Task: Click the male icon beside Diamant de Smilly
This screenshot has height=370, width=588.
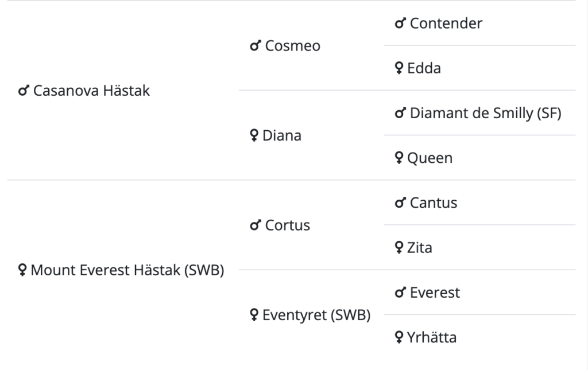Action: click(400, 113)
